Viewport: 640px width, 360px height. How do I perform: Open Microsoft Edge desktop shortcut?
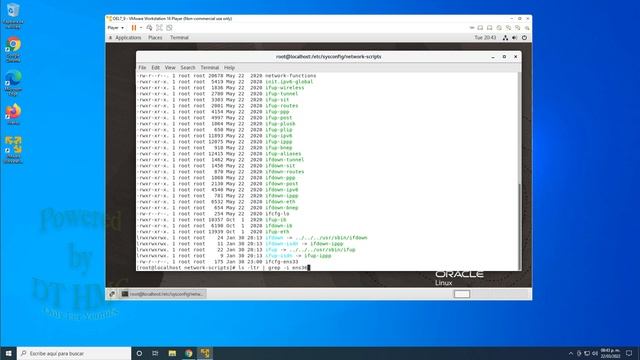coord(13,83)
